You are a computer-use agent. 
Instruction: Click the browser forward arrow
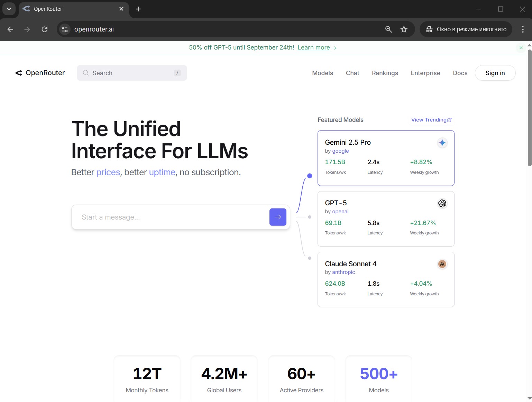(x=27, y=29)
